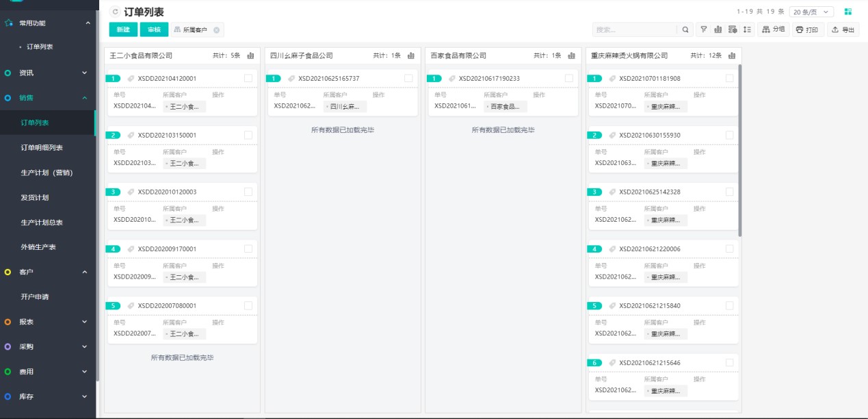Screen dimensions: 868x419
Task: Open the funnel filter icon
Action: [703, 30]
